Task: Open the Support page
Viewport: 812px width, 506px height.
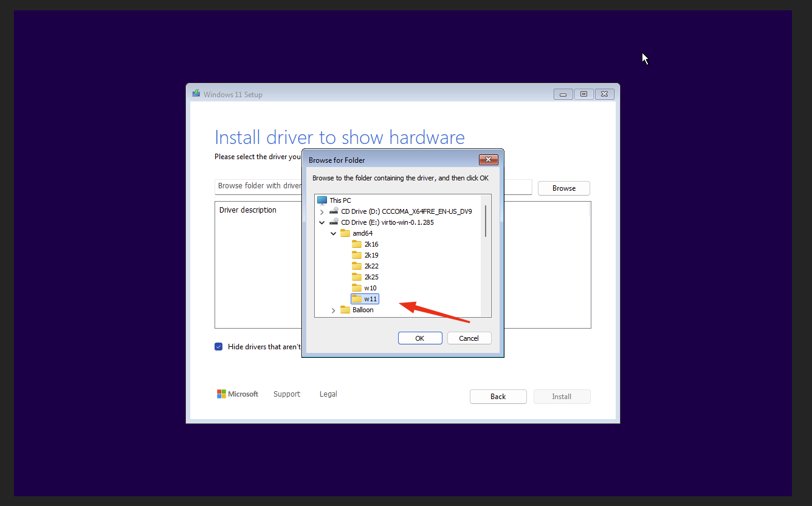Action: 286,394
